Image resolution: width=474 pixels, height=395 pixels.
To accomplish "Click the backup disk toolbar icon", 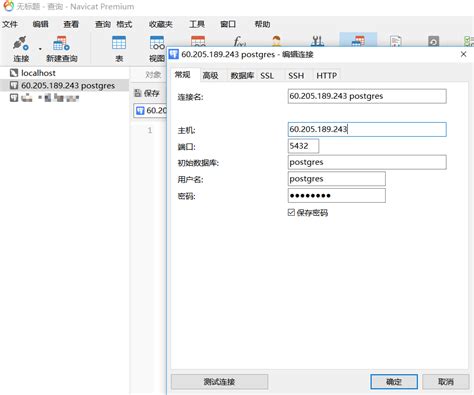I will 433,41.
